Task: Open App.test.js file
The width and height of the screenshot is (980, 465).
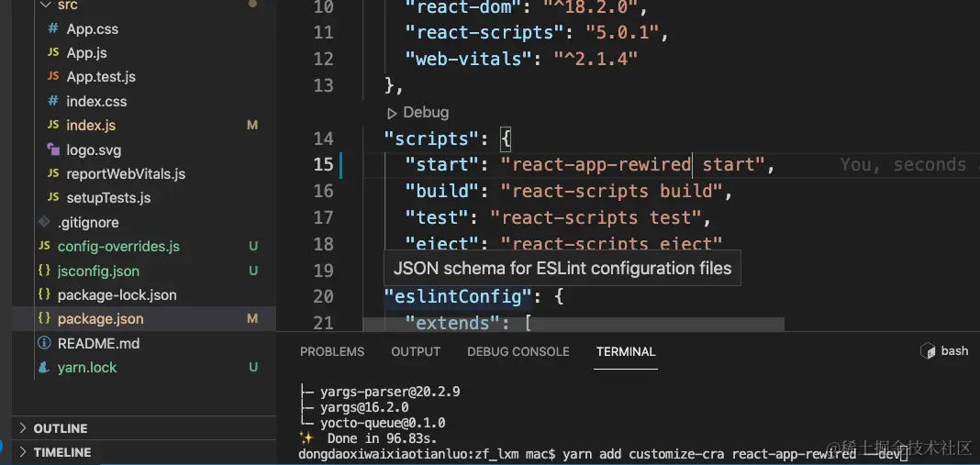Action: (101, 77)
